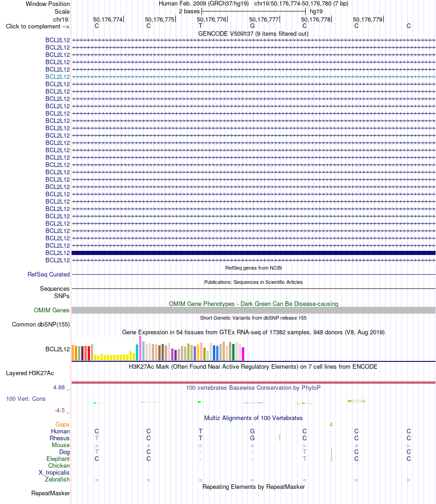Image resolution: width=436 pixels, height=504 pixels.
Task: Open '100 vertebrates Basewise Conservation by PhyloP' title
Action: [253, 388]
